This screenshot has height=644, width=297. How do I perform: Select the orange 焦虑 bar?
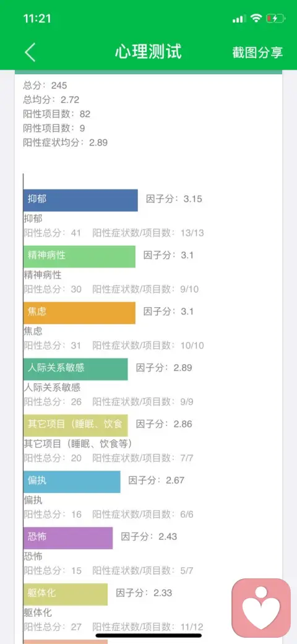79,313
